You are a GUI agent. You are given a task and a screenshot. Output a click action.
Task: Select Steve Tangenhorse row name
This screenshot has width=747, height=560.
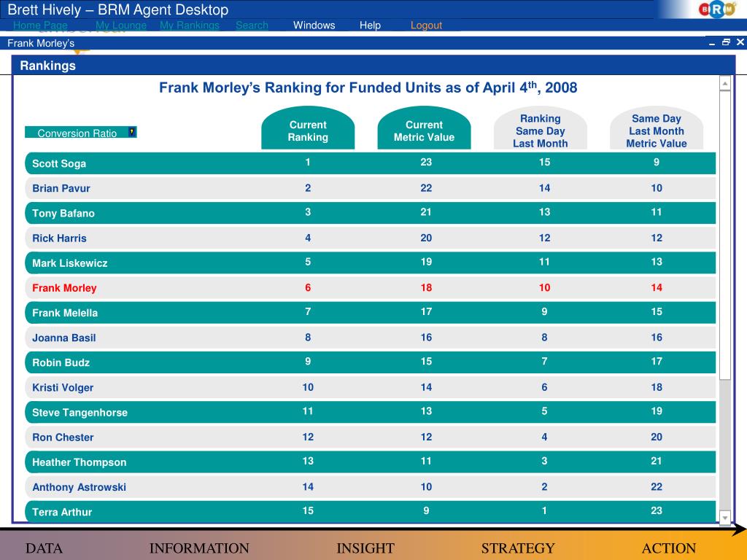80,413
